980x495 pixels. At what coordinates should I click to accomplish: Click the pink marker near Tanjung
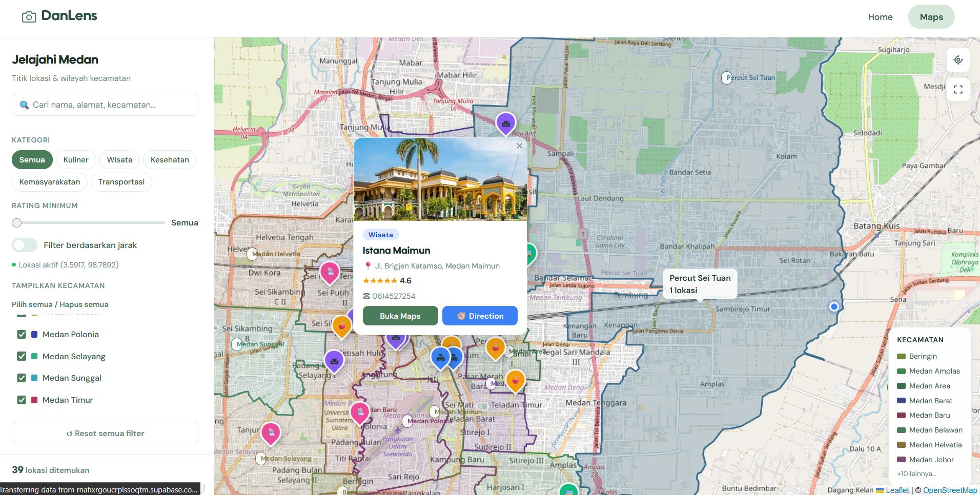pyautogui.click(x=271, y=433)
